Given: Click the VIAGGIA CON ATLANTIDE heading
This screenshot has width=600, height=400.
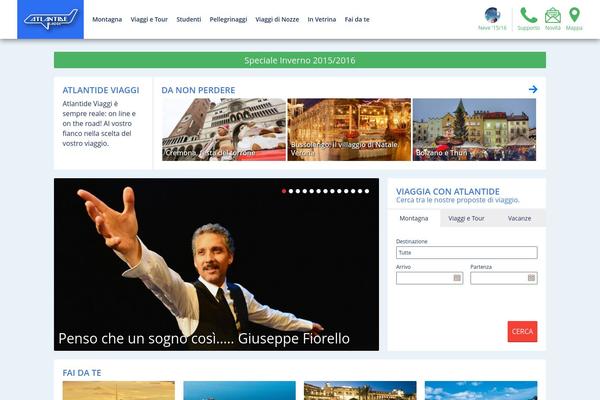Looking at the screenshot, I should pos(448,191).
